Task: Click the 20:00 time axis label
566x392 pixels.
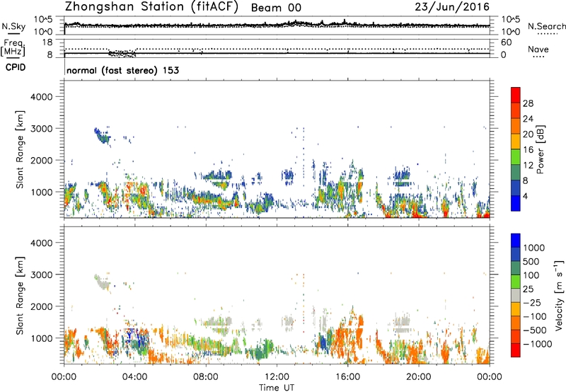Action: tap(419, 377)
